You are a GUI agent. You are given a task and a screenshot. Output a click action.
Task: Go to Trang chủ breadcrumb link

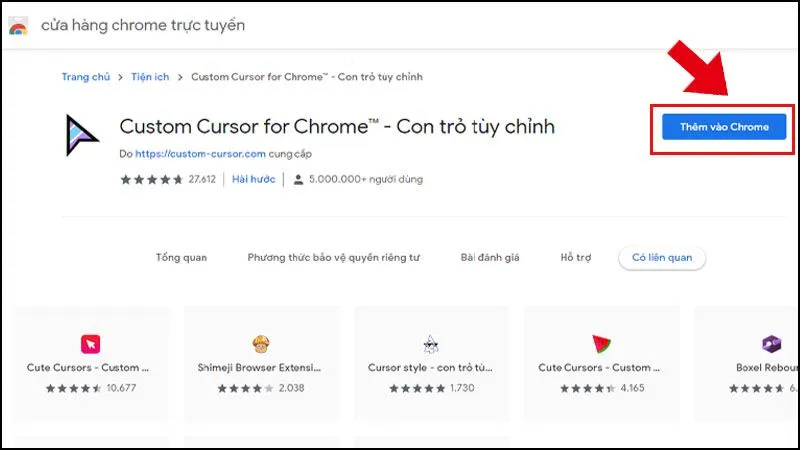pyautogui.click(x=86, y=77)
